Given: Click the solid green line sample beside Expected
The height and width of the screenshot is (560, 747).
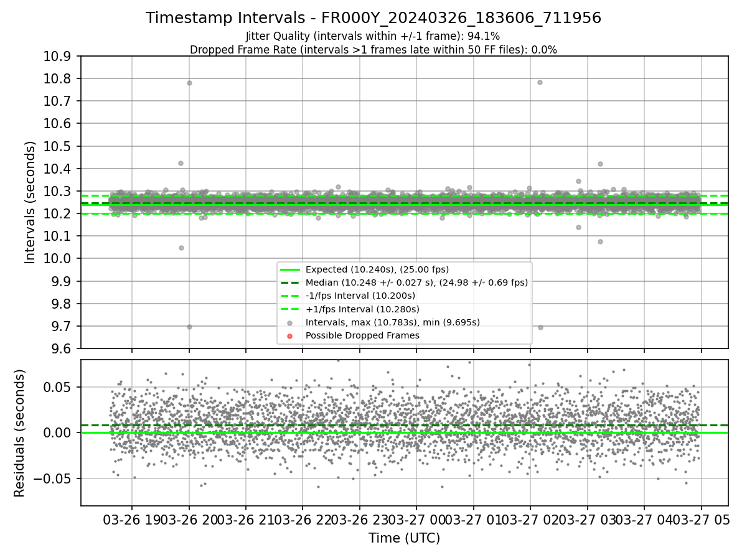Looking at the screenshot, I should click(290, 269).
